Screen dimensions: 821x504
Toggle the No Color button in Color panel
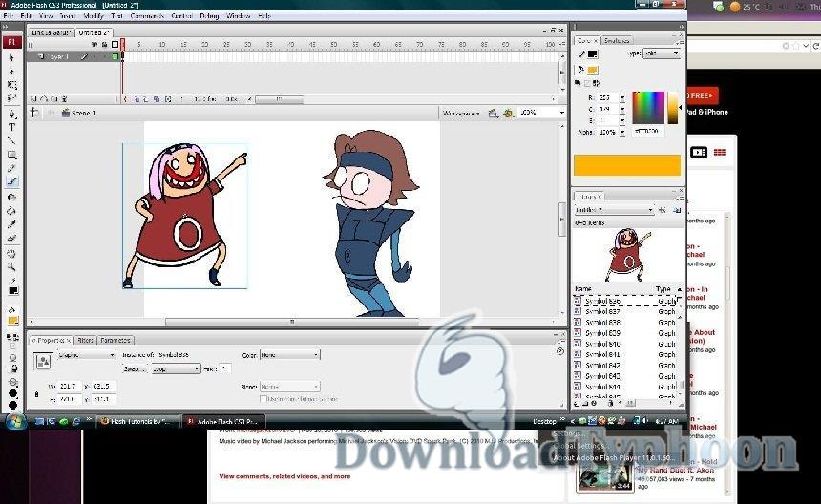587,83
